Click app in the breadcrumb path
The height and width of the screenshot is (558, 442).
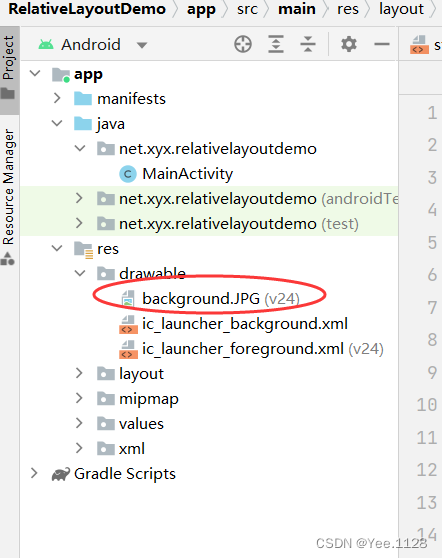click(201, 10)
